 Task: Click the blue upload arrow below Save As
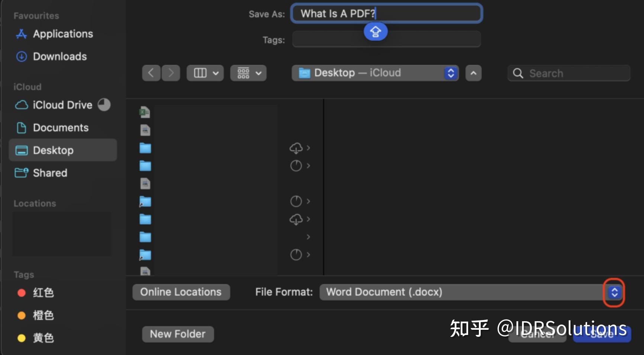375,32
